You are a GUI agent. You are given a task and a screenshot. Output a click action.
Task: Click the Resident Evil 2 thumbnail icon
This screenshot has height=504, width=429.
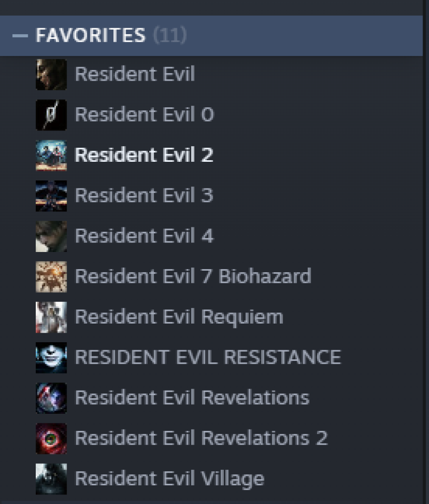51,155
